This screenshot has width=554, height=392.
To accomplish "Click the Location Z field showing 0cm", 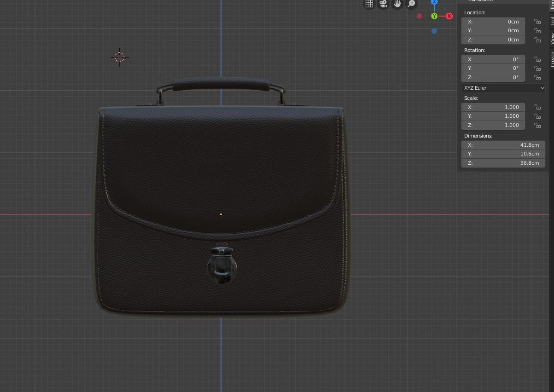I will [x=493, y=40].
